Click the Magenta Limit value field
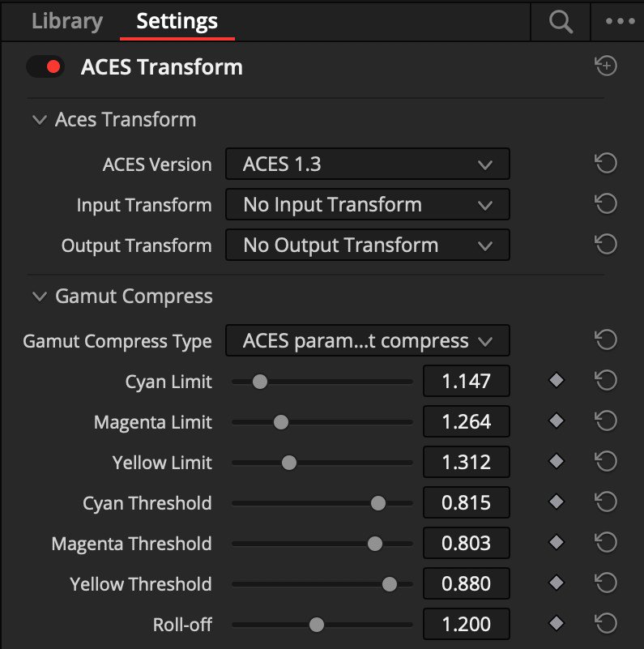644x649 pixels. pyautogui.click(x=466, y=421)
